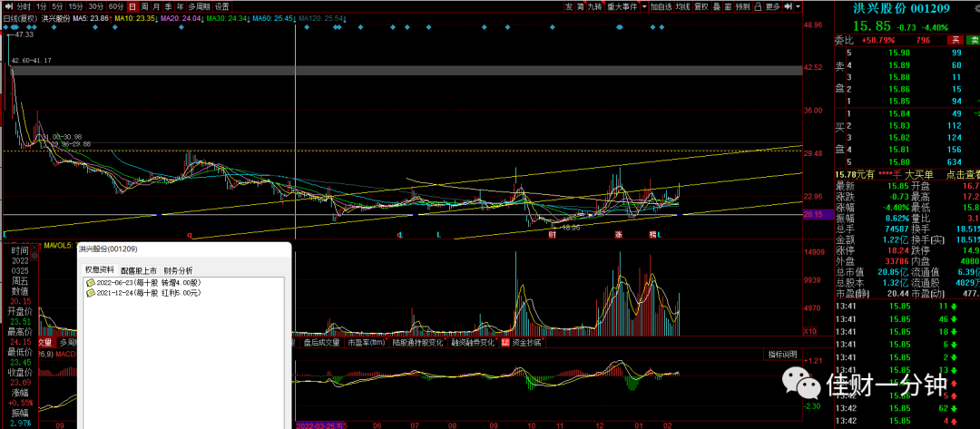Expand dropdown arrow next to 重大事件
The width and height of the screenshot is (980, 429).
(x=644, y=7)
